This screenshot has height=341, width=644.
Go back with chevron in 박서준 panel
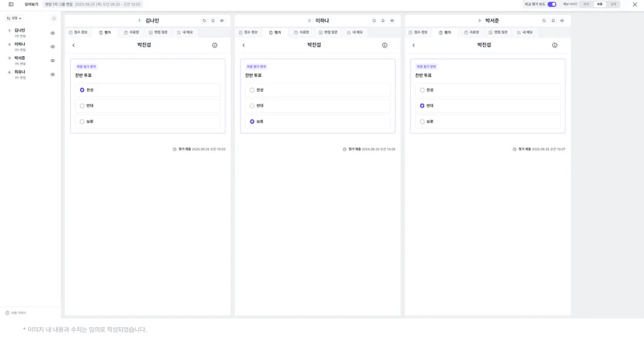tap(414, 45)
